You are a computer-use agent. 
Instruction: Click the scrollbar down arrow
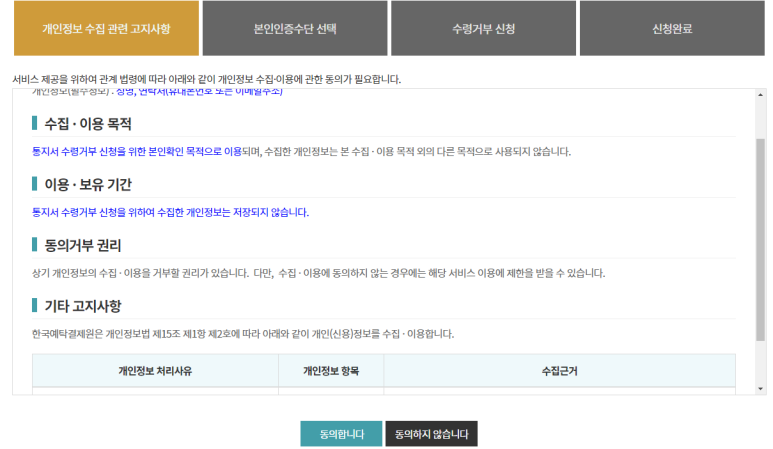760,389
